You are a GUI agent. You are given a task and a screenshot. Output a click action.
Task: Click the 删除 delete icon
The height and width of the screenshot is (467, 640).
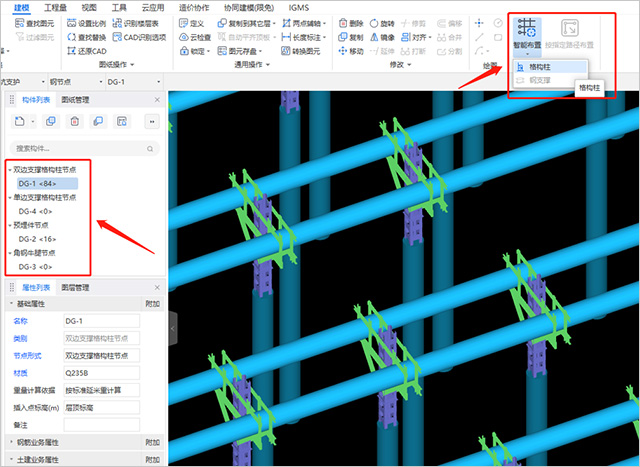click(351, 23)
